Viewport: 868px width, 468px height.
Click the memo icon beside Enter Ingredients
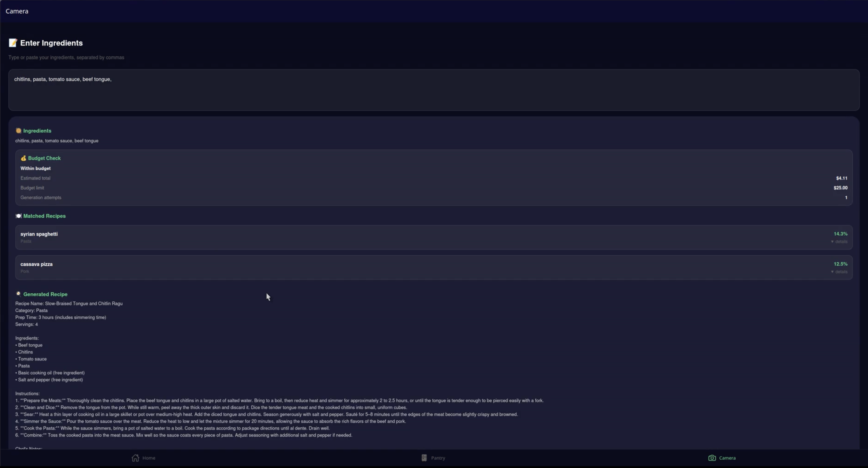(x=13, y=43)
